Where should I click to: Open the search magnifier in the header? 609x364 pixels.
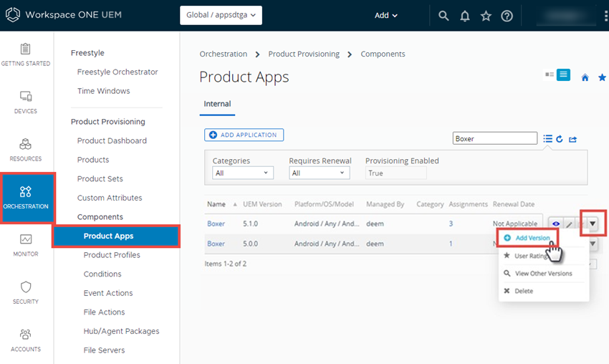(443, 16)
